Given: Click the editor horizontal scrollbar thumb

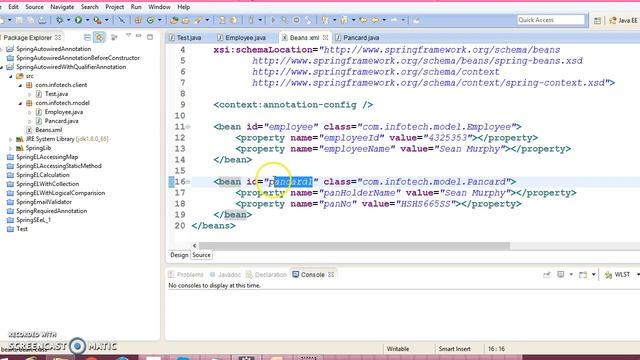Looking at the screenshot, I should click(x=354, y=246).
